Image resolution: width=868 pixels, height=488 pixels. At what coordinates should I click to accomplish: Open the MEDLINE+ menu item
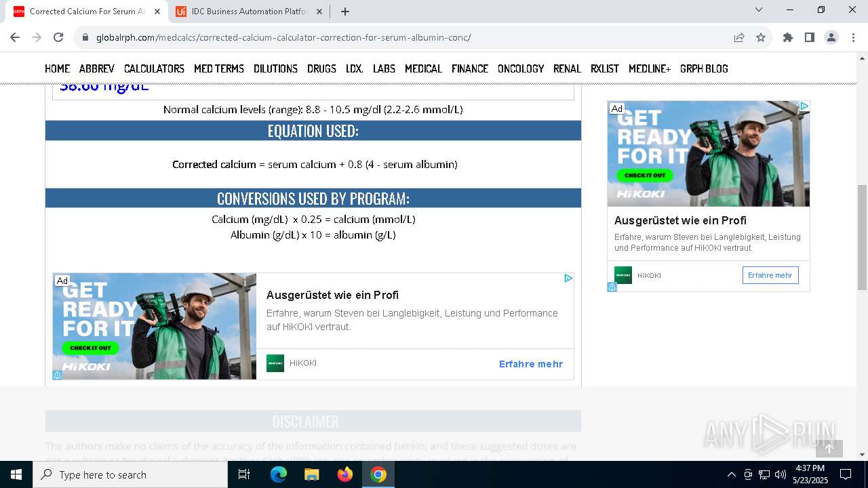click(650, 68)
